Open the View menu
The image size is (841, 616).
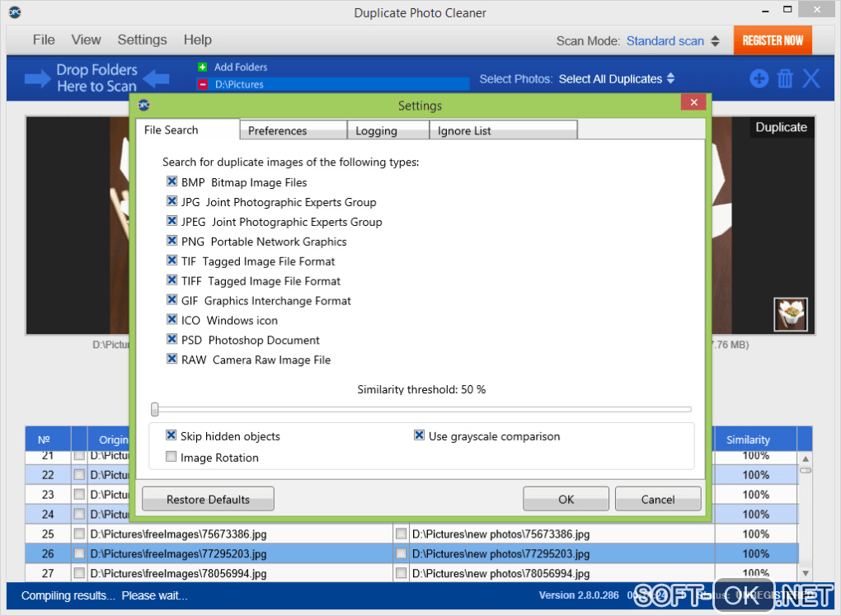click(x=86, y=40)
